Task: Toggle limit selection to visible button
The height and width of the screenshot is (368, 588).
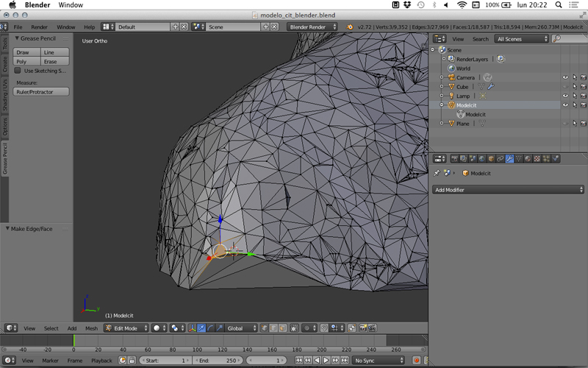Action: click(294, 328)
